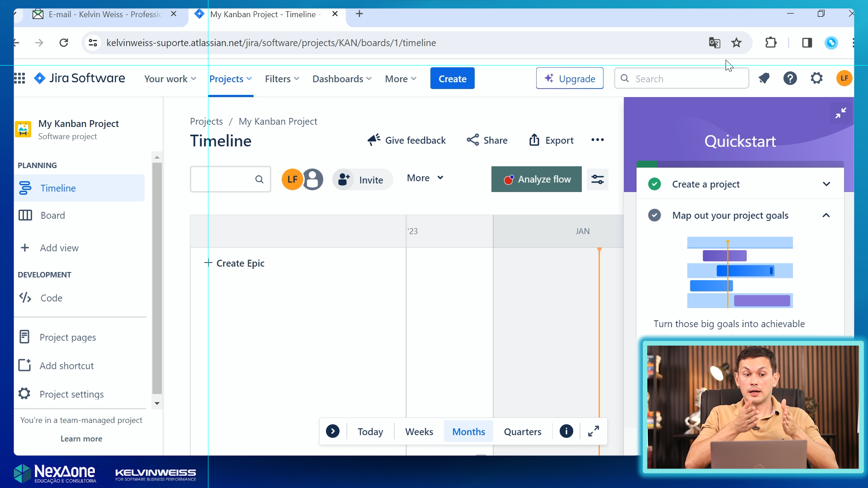Enter fullscreen timeline view

[x=593, y=432]
